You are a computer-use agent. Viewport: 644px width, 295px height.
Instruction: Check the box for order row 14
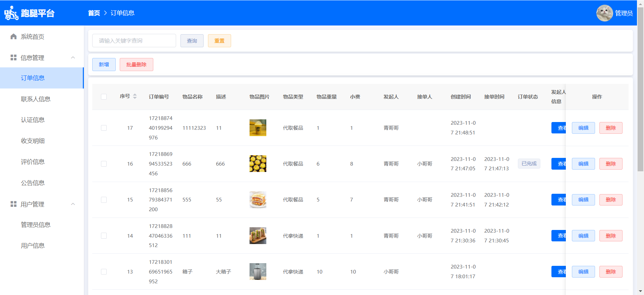tap(104, 236)
